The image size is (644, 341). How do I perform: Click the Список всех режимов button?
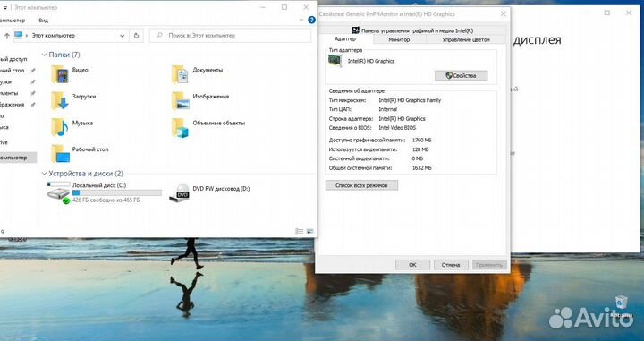point(361,185)
